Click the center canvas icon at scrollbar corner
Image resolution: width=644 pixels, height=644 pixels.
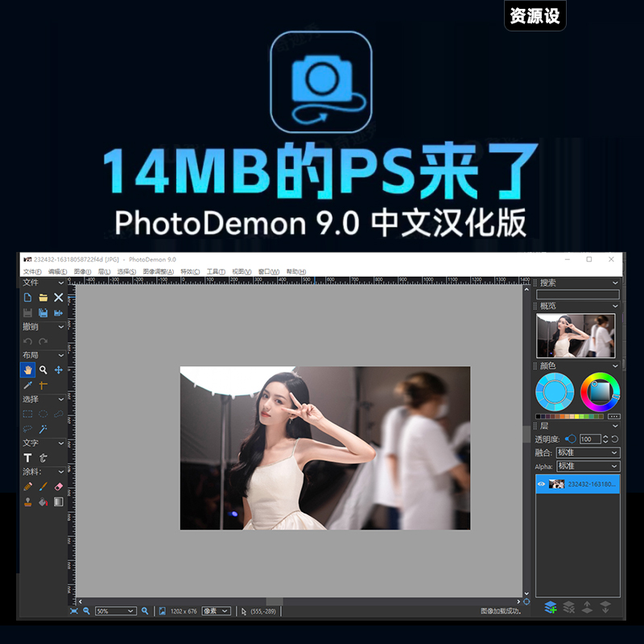pos(526,601)
